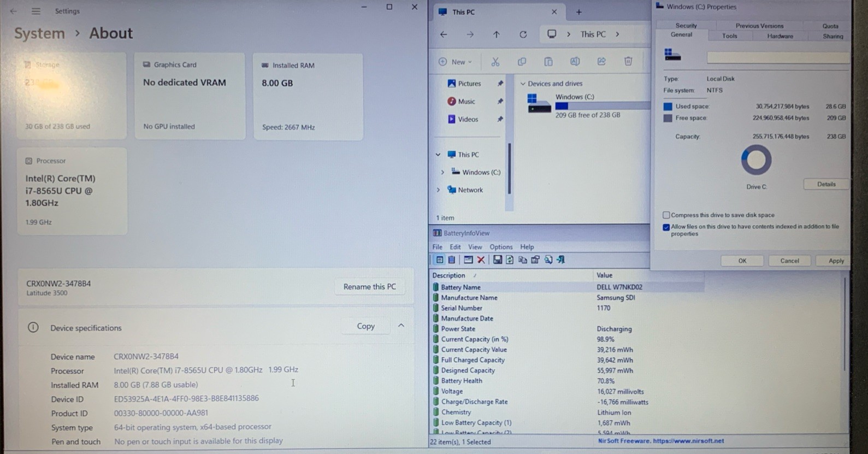Switch to the Quota tab in Properties
868x454 pixels.
(x=830, y=26)
